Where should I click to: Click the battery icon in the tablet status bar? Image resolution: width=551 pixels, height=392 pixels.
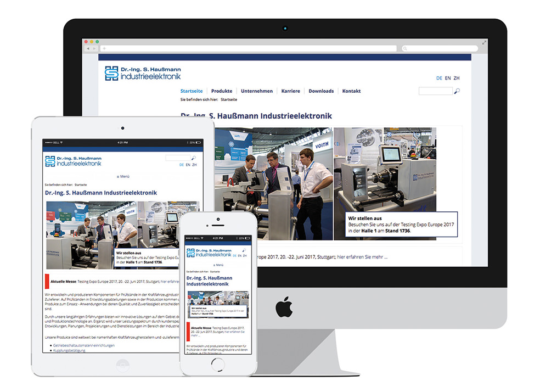(x=199, y=142)
